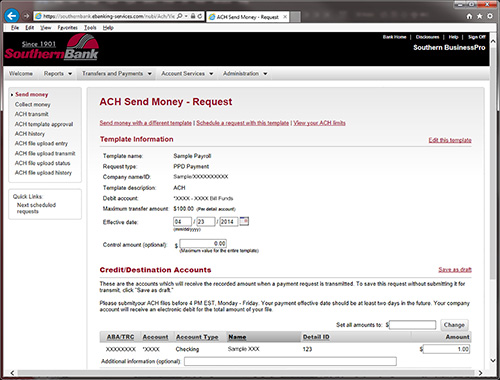Open the Favorites star icon
This screenshot has height=380, width=500.
pos(479,16)
